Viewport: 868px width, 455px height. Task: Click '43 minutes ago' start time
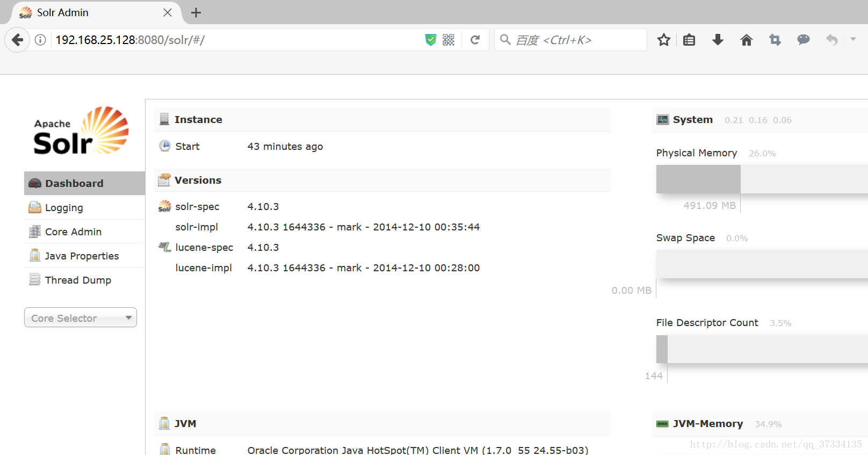point(285,146)
